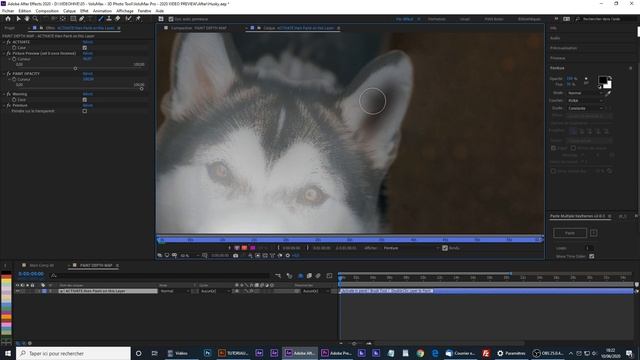The image size is (640, 360).
Task: Click the Paint button in Paste Multiple Keyframes panel
Action: point(570,233)
